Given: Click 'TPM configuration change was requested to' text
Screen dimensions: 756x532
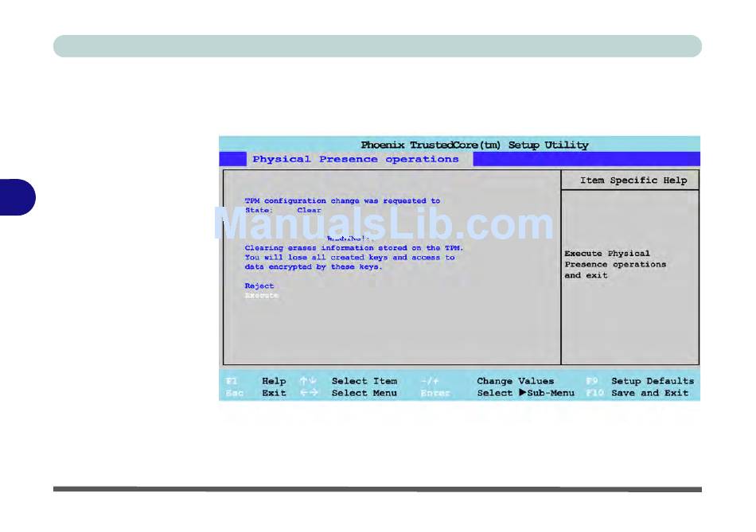Looking at the screenshot, I should [342, 200].
